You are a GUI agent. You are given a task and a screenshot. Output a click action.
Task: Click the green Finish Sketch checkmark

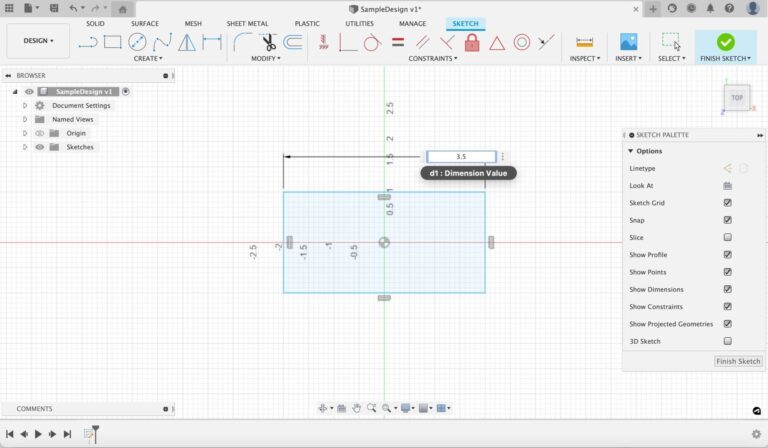(725, 42)
